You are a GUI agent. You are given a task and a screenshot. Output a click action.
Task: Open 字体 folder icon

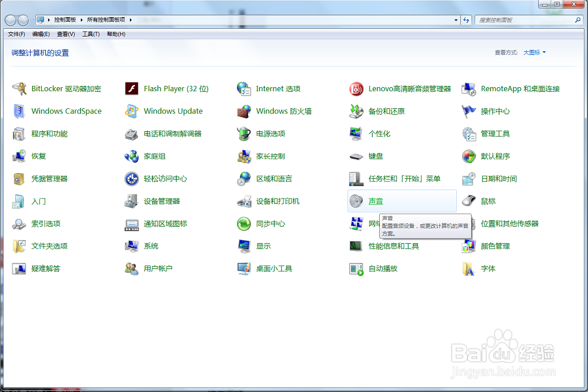[469, 269]
